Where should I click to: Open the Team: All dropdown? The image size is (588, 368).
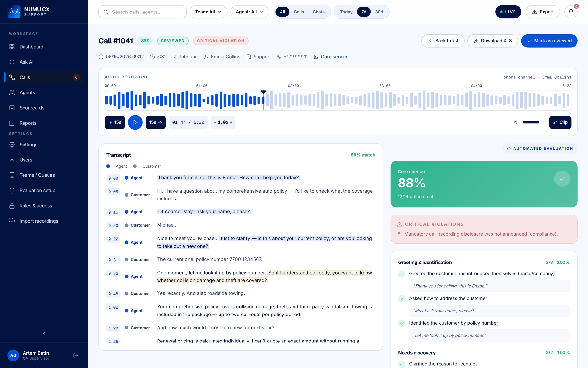pyautogui.click(x=208, y=12)
